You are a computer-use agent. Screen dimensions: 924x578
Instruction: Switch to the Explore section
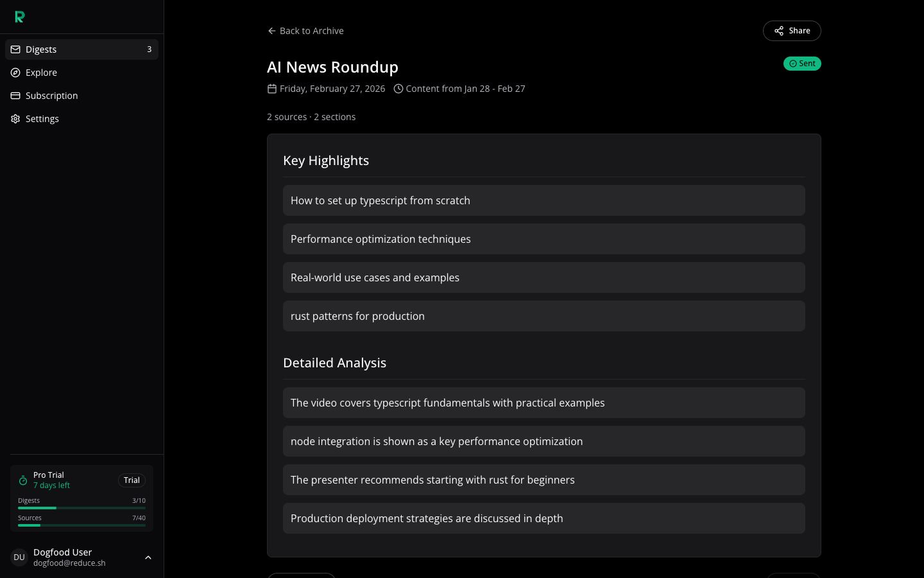point(41,73)
